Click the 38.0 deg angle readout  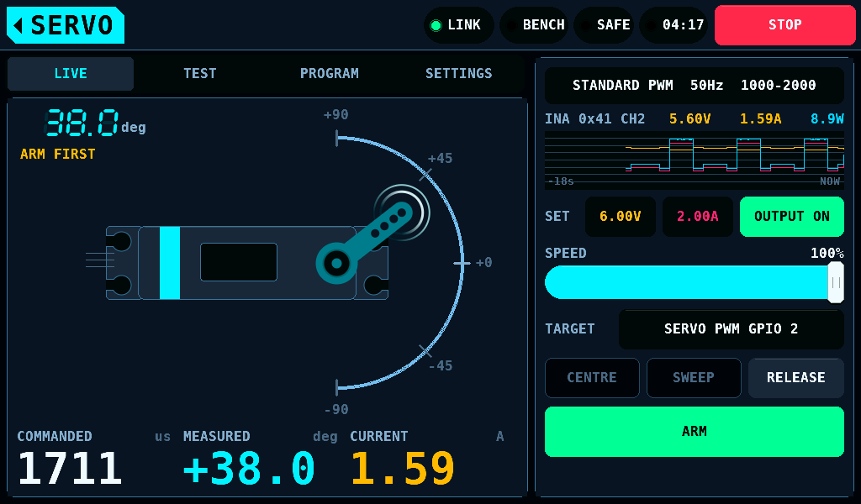94,123
